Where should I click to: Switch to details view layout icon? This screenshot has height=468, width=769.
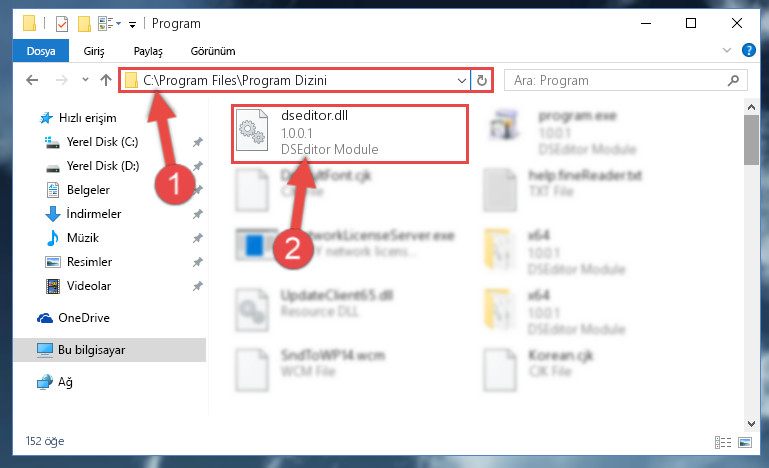pyautogui.click(x=723, y=442)
